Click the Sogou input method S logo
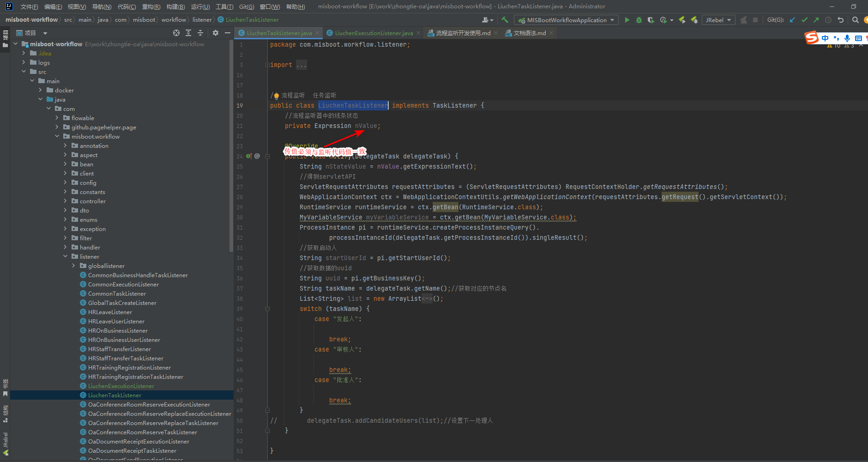Image resolution: width=868 pixels, height=462 pixels. point(812,38)
